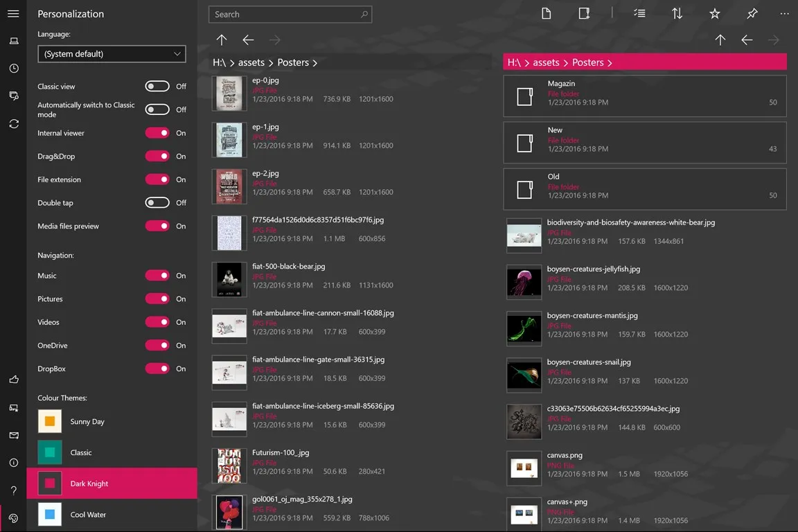Click the pin icon in the toolbar

752,13
